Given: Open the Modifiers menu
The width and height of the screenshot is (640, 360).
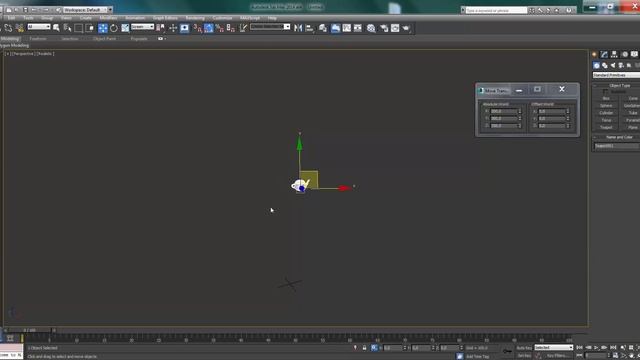Looking at the screenshot, I should click(109, 18).
